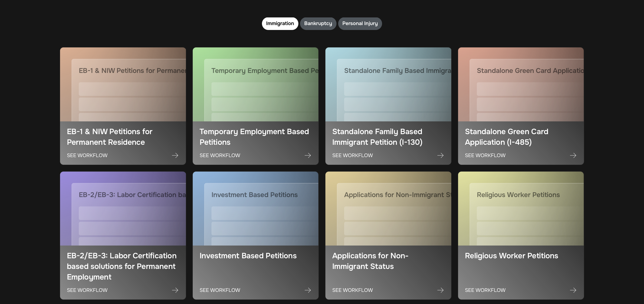Click arrow icon on EB-2/EB-3 Labor Certification card

click(x=175, y=290)
